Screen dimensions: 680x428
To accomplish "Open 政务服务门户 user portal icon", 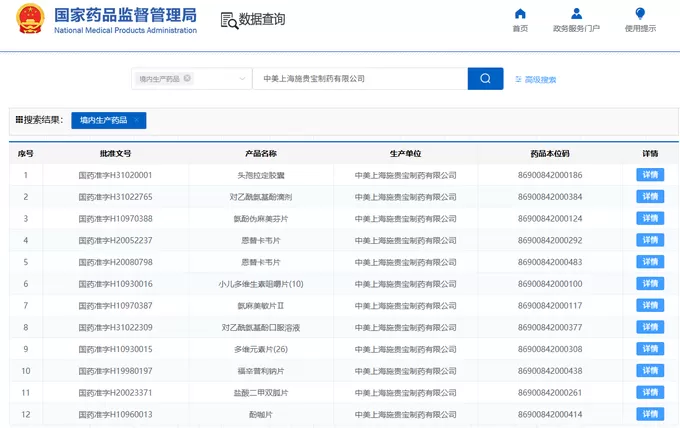I will [576, 13].
